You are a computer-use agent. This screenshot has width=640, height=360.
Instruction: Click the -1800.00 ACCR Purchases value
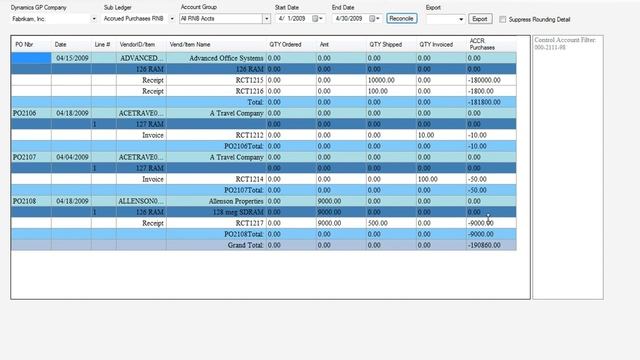491,91
